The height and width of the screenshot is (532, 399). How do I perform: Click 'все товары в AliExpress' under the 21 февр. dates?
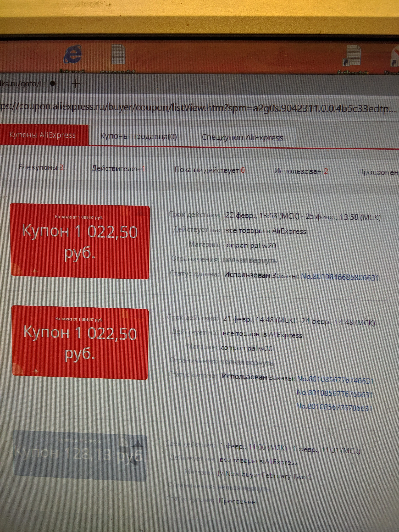coord(263,334)
